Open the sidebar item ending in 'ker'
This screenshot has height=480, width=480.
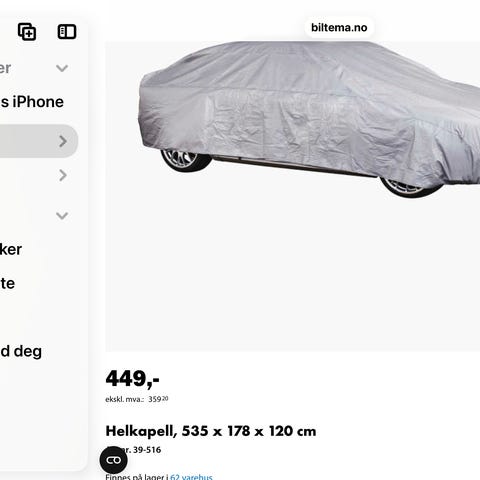[11, 249]
